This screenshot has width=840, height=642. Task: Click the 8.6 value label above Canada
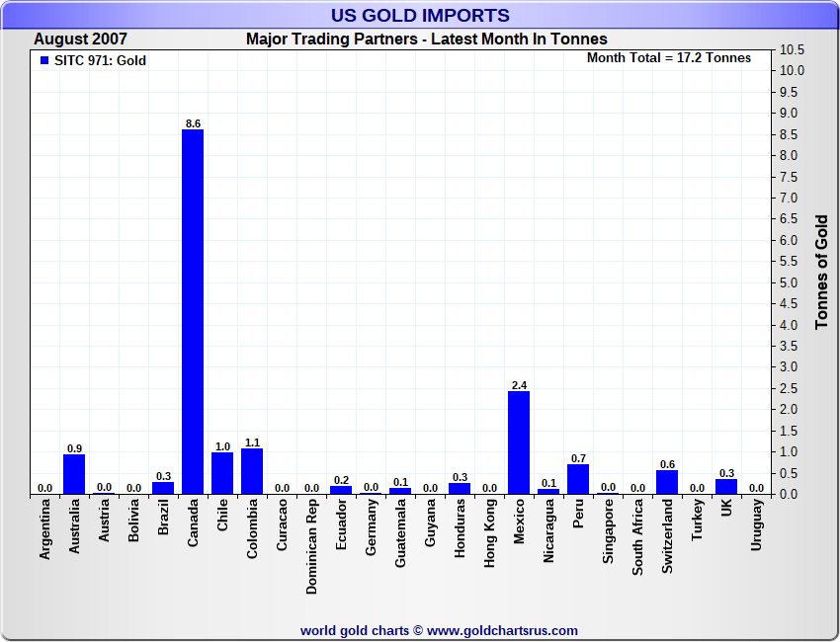[x=193, y=123]
